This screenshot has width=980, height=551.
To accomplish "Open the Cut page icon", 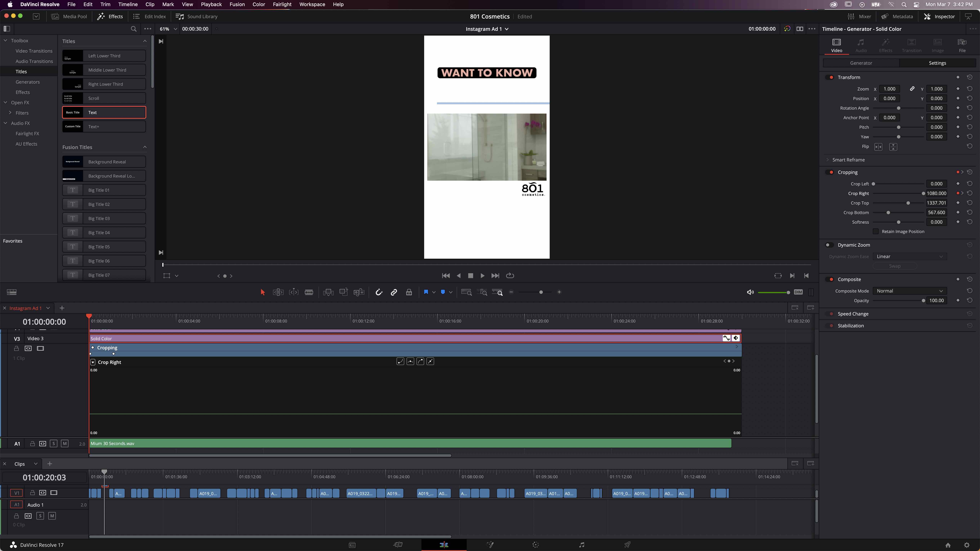I will (x=398, y=545).
